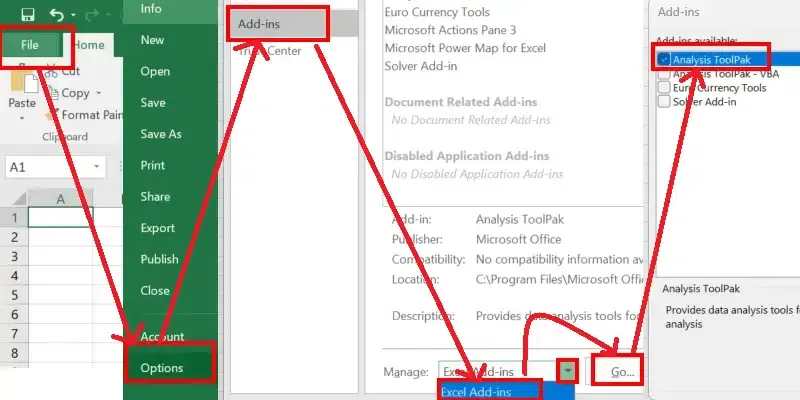Choose Share in the backstage menu
The image size is (800, 400).
[x=155, y=196]
